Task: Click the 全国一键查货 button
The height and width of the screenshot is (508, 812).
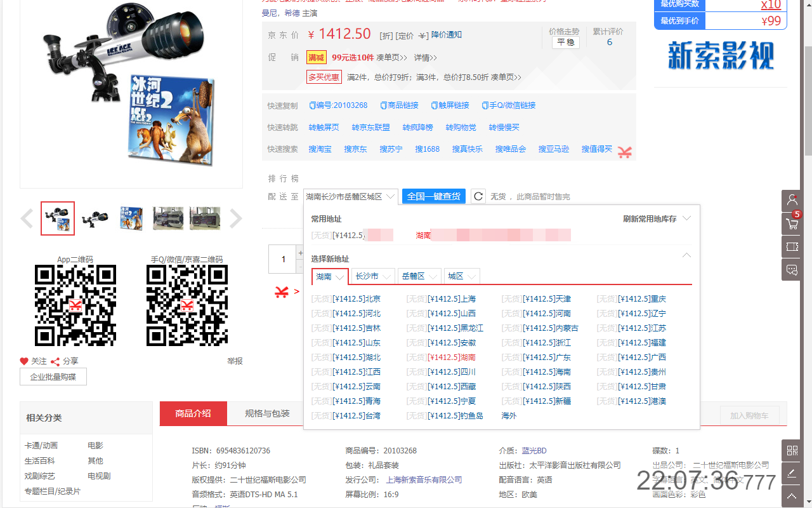Action: (433, 196)
